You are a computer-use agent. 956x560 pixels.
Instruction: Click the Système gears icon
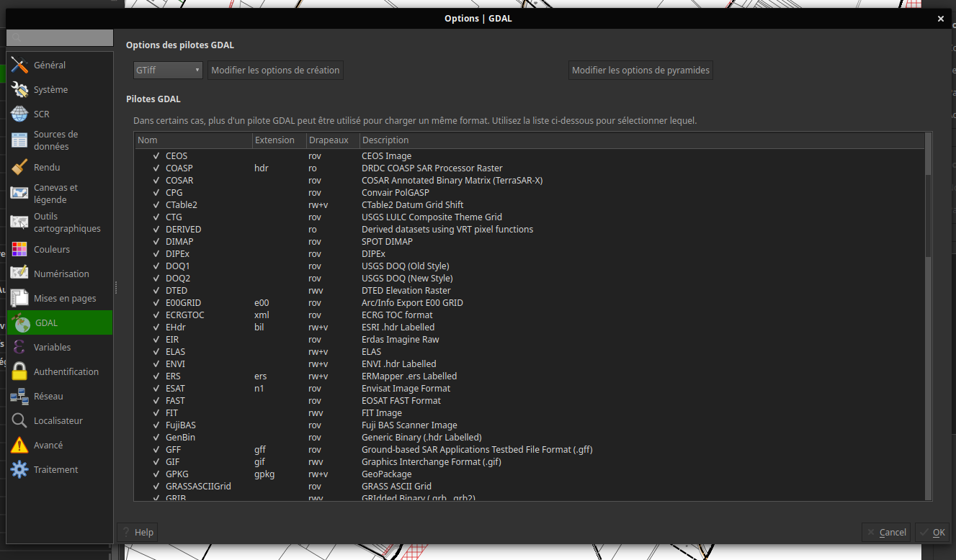20,89
